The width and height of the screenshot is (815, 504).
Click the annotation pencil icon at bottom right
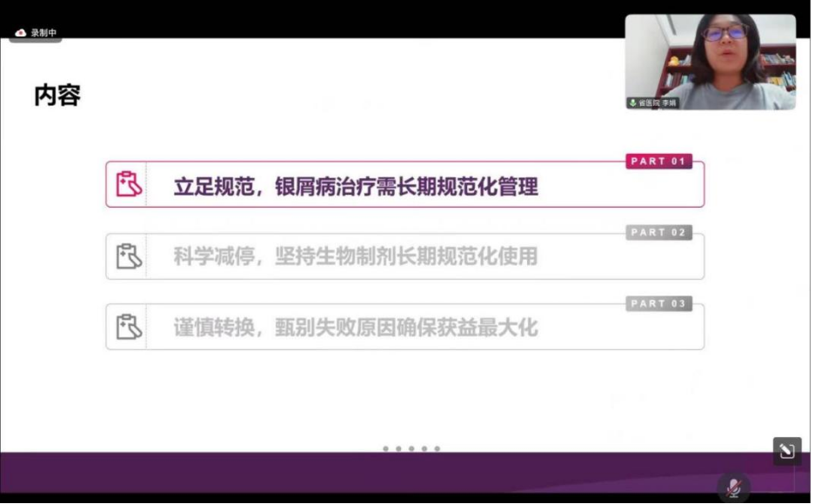pos(786,450)
